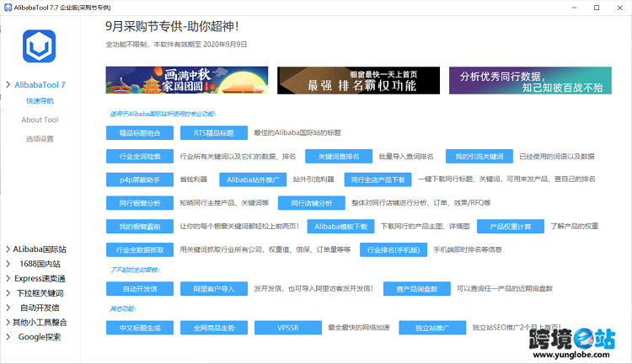
Task: Open 我的引流关键词 feature
Action: pos(479,156)
